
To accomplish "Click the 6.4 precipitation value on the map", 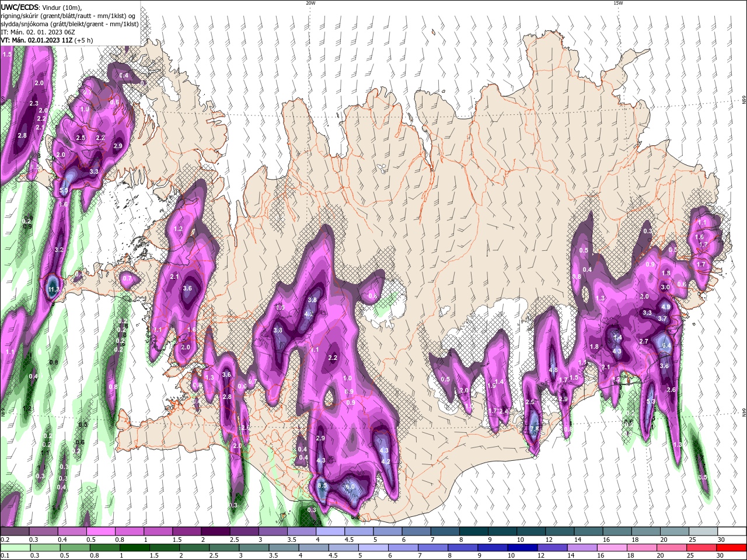I will tap(668, 345).
